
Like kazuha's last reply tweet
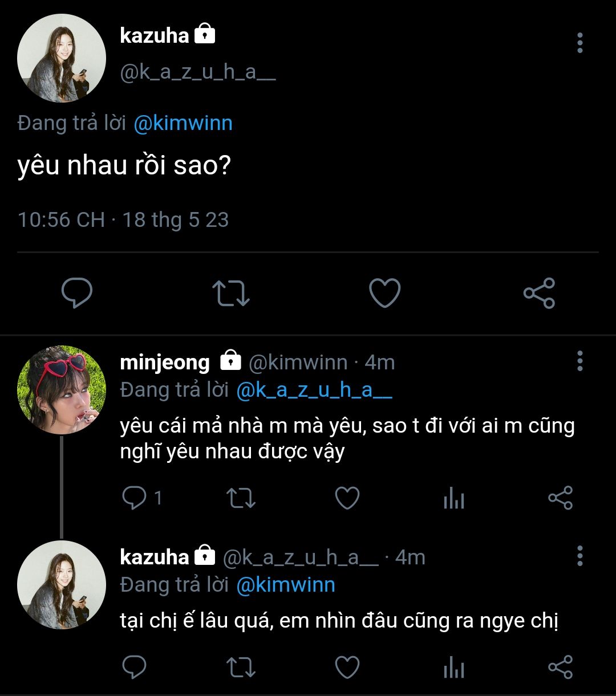[347, 667]
